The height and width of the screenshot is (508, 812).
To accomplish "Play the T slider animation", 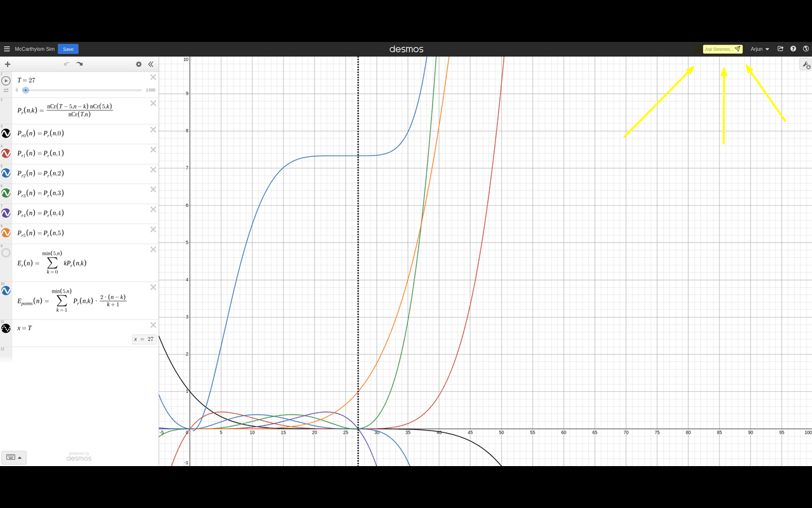I will coord(6,81).
